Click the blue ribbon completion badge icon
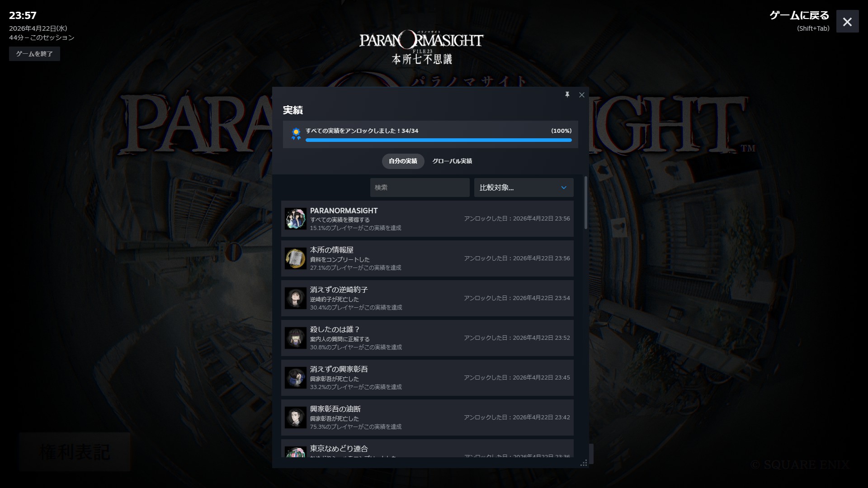The width and height of the screenshot is (868, 488). click(296, 134)
